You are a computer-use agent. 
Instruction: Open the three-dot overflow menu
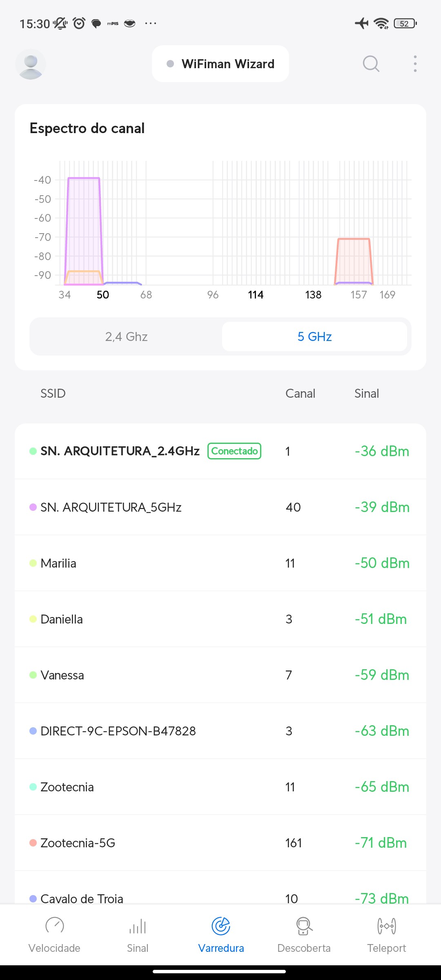(415, 64)
